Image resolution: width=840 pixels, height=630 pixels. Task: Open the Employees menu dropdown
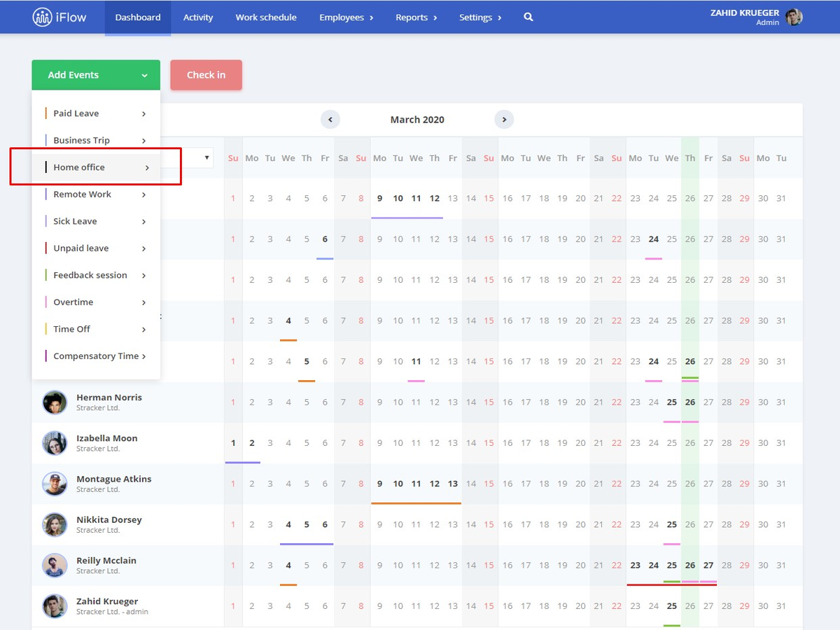click(x=346, y=17)
